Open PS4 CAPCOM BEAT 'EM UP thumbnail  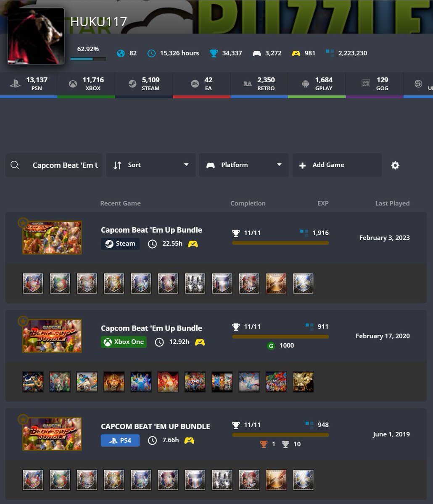tap(52, 434)
